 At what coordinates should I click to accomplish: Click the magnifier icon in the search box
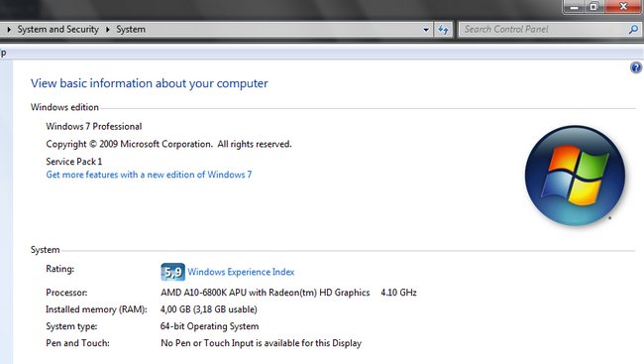[633, 29]
